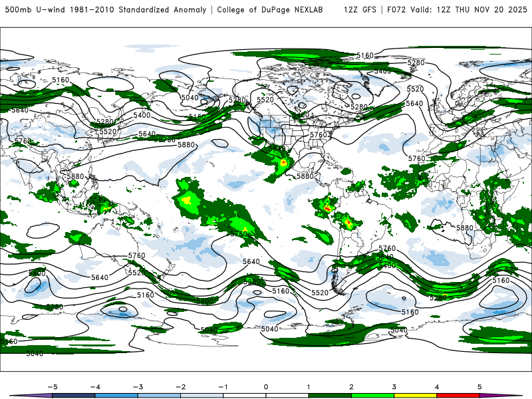
Task: Click the '1' colorbar label
Action: coord(309,387)
